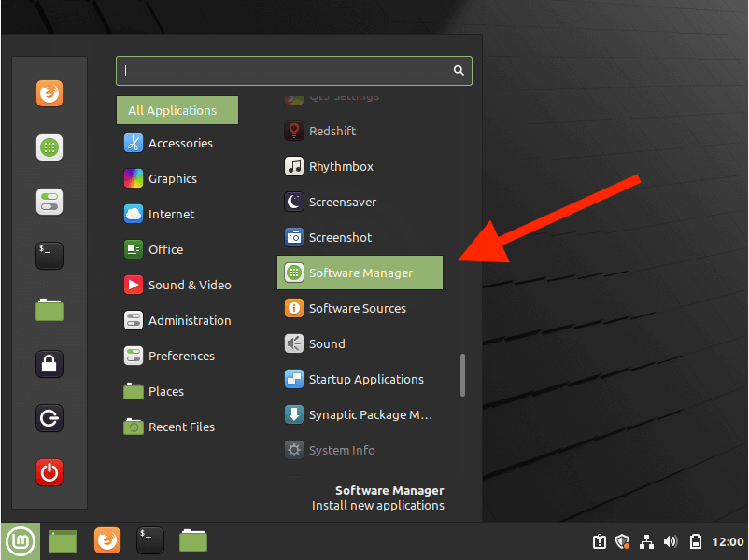Viewport: 749px width, 560px height.
Task: Click the Lock Screen padlock icon
Action: pos(49,364)
